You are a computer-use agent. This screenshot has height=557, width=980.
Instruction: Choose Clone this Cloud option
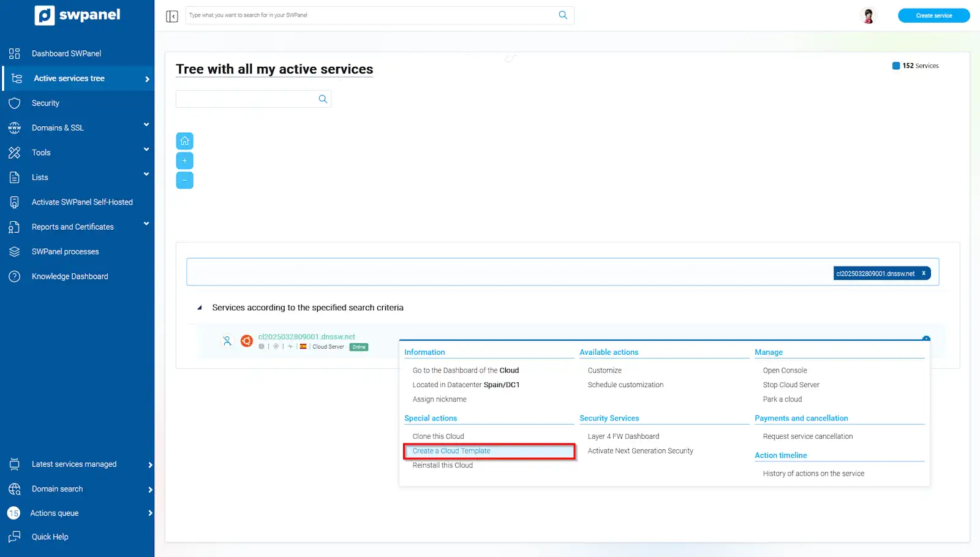pyautogui.click(x=438, y=436)
